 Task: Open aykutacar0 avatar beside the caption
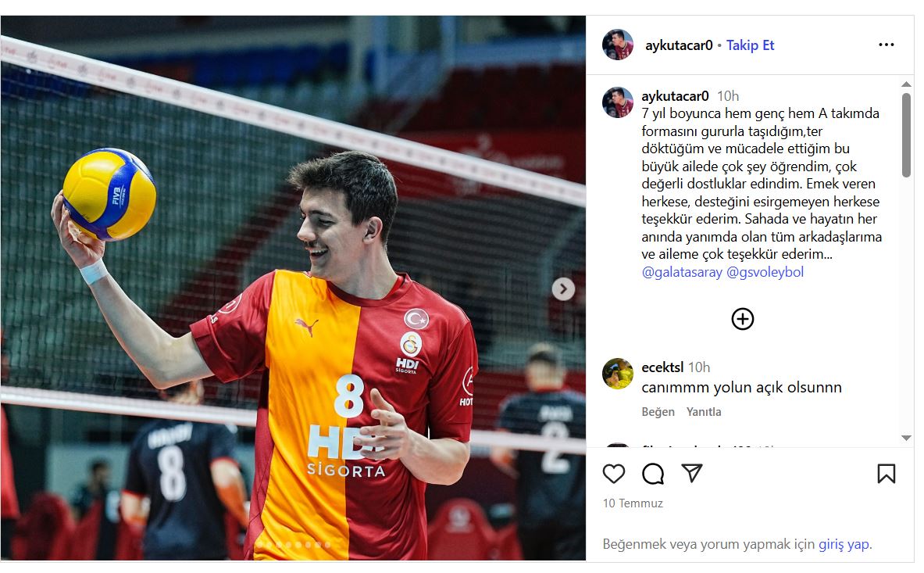[618, 102]
